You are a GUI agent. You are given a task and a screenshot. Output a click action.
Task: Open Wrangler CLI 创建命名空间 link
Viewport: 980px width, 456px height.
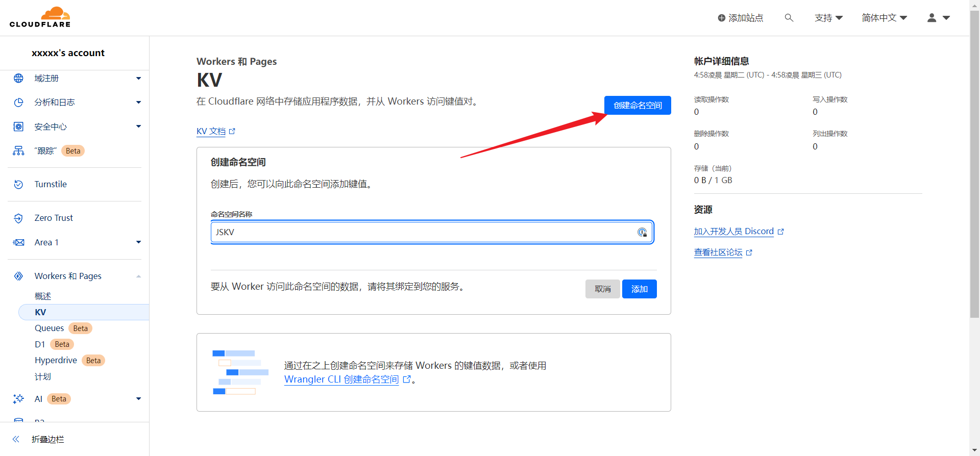pos(341,379)
